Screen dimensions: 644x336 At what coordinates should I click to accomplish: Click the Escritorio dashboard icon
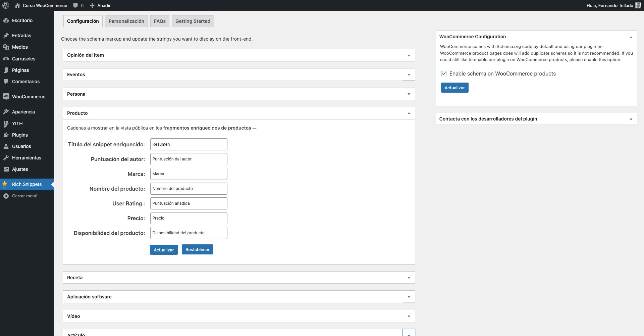[6, 20]
